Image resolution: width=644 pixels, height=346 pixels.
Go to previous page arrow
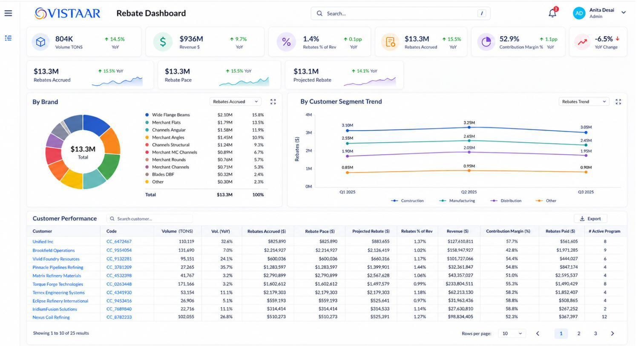click(x=538, y=334)
